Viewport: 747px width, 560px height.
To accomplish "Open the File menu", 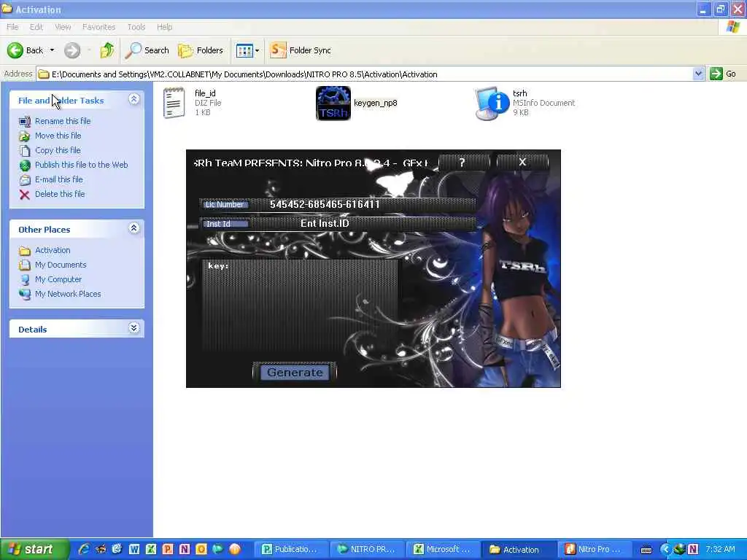I will 12,27.
